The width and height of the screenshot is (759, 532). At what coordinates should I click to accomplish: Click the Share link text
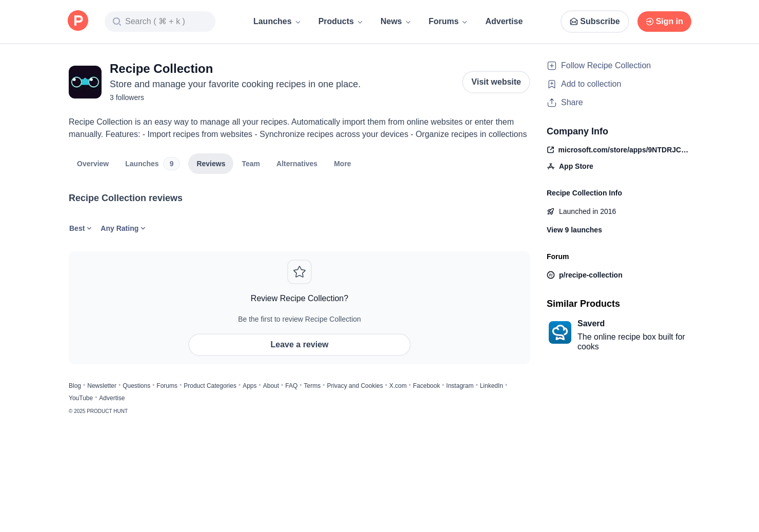[572, 103]
